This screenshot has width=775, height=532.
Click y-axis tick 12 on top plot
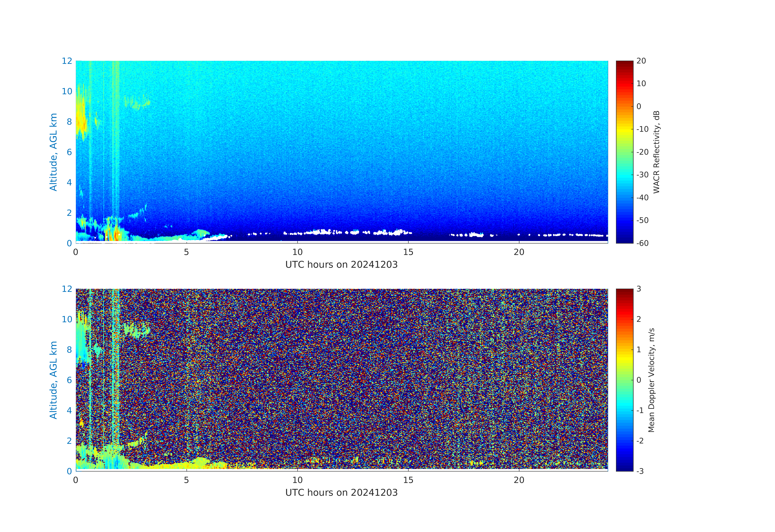point(67,61)
